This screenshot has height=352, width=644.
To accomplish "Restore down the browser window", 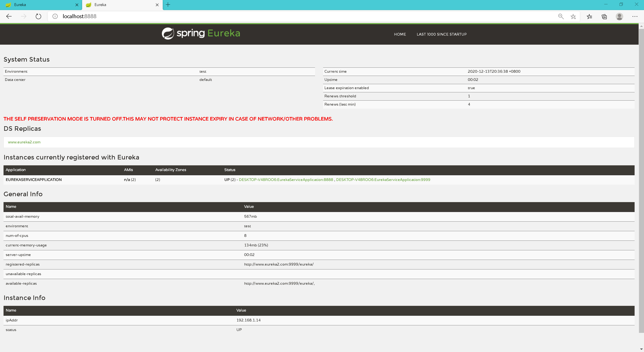I will click(x=621, y=4).
